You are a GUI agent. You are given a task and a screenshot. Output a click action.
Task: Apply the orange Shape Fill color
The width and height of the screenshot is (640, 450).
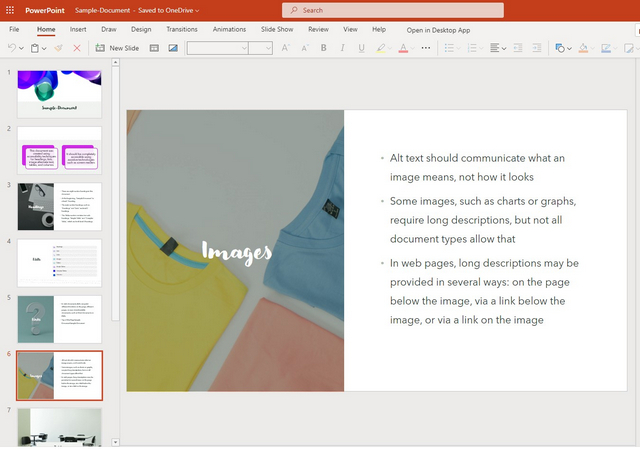point(583,48)
